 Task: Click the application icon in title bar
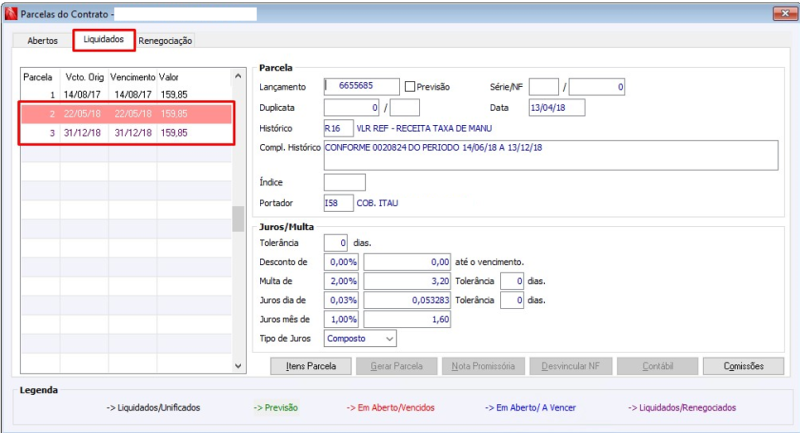tap(11, 14)
